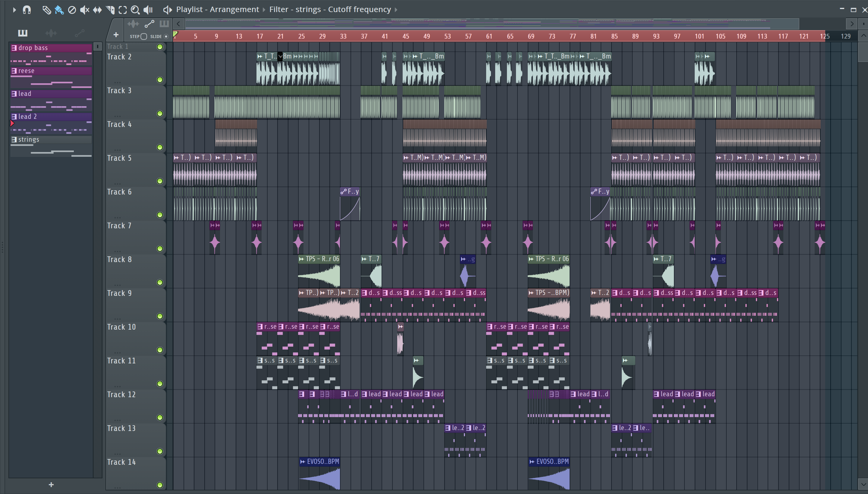Click the vertical scrollbar thumb at right
This screenshot has width=868, height=494.
[x=863, y=52]
